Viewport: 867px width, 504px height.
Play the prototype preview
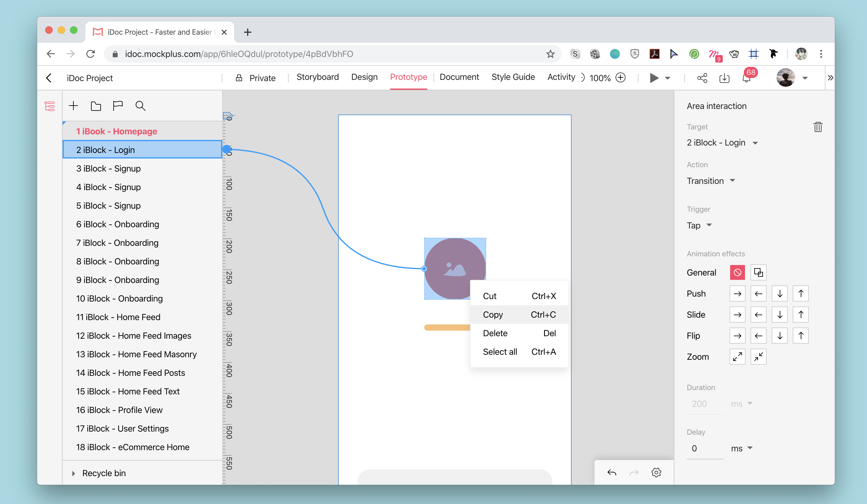654,78
